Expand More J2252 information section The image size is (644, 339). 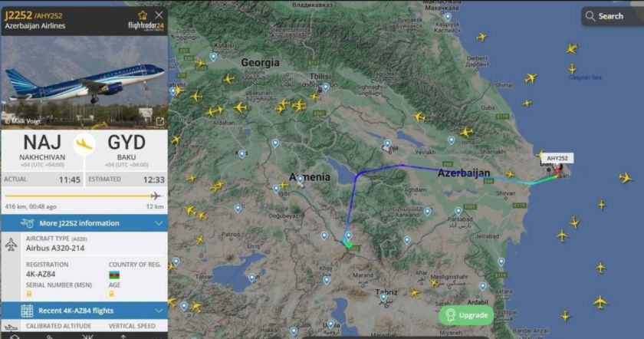84,223
